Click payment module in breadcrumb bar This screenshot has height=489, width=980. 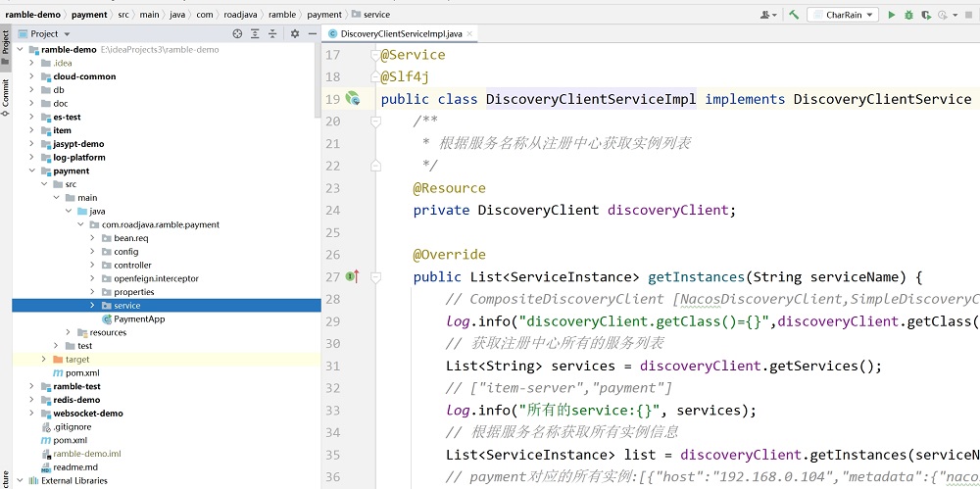pos(89,15)
